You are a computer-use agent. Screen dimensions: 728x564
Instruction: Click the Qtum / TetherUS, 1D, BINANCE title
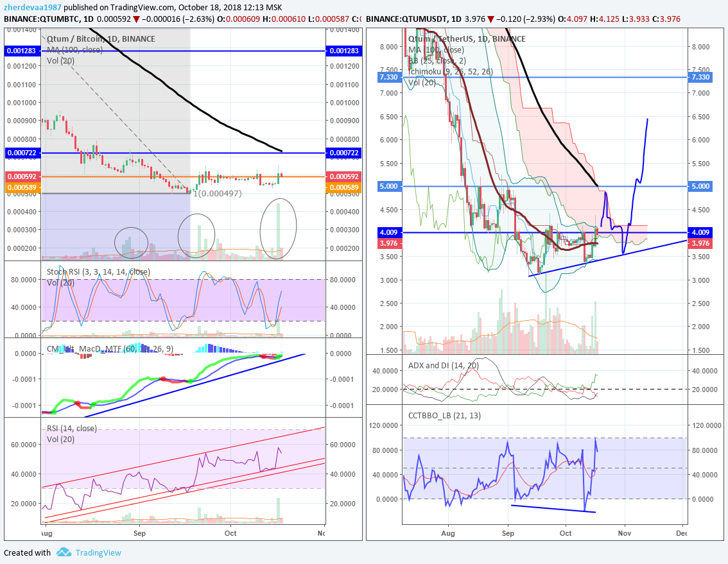tap(467, 39)
